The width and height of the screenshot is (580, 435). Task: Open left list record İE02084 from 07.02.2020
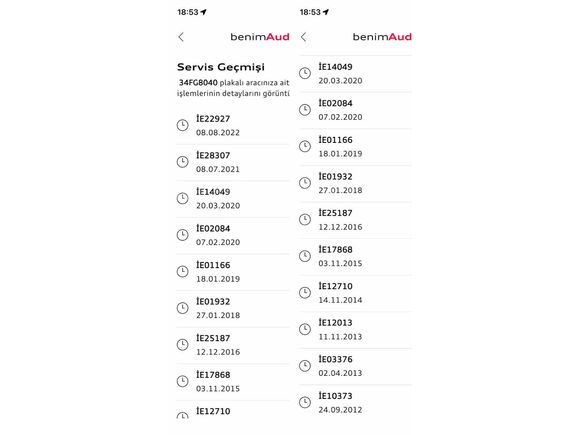(x=233, y=236)
